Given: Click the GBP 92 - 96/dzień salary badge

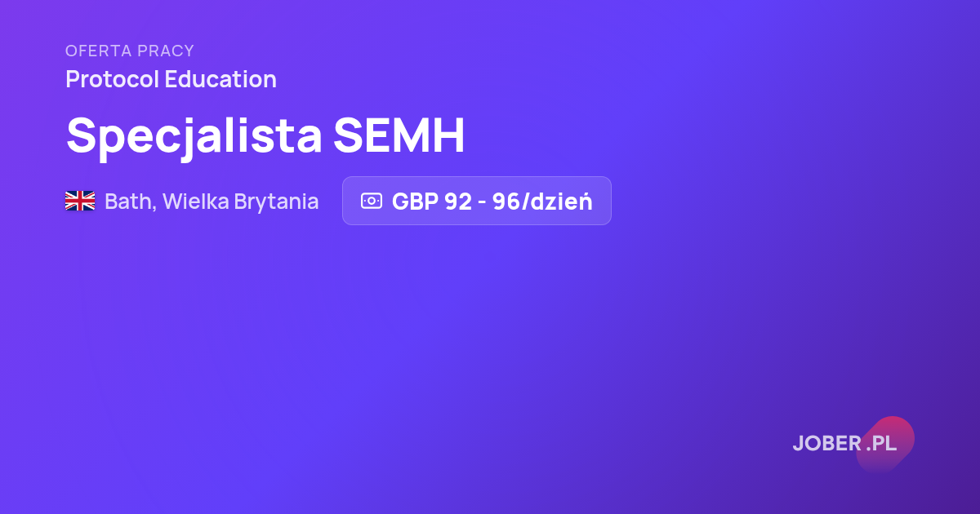Looking at the screenshot, I should pyautogui.click(x=477, y=201).
